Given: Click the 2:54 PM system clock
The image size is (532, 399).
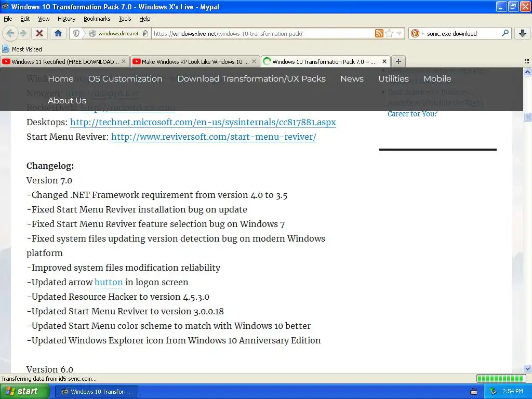Looking at the screenshot, I should tap(513, 392).
